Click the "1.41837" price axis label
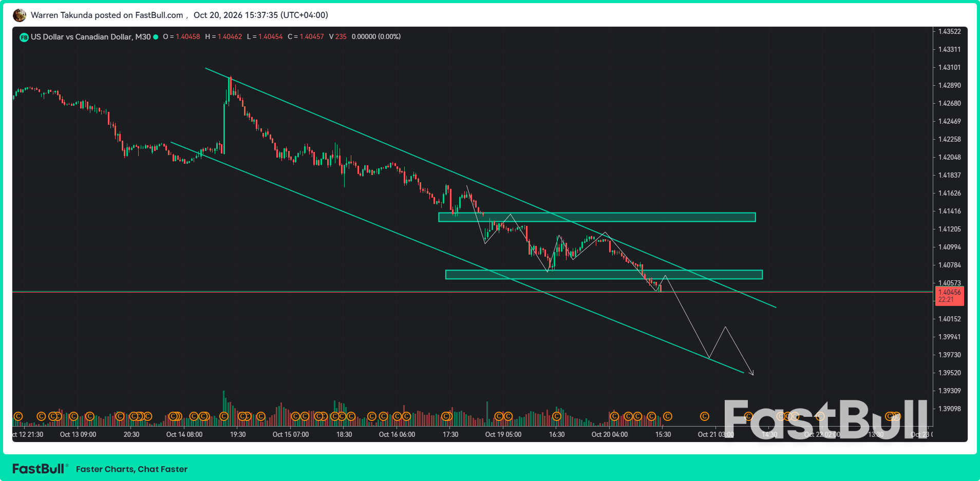This screenshot has width=980, height=481. pos(949,176)
